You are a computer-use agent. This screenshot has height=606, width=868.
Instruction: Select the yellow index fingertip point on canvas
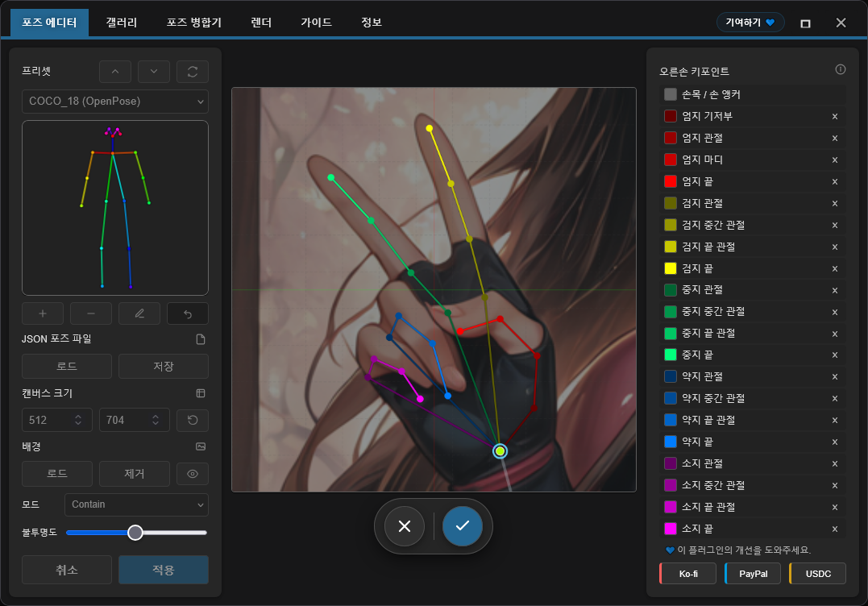click(429, 128)
